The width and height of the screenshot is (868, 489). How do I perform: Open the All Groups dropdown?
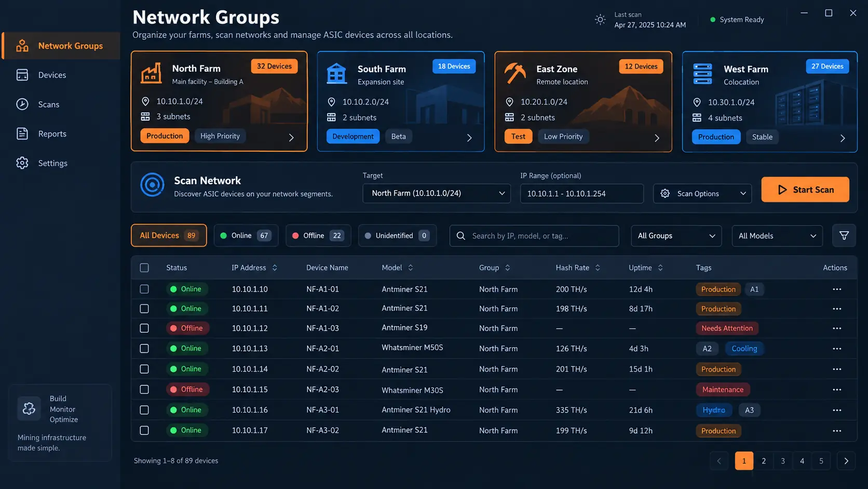point(676,236)
